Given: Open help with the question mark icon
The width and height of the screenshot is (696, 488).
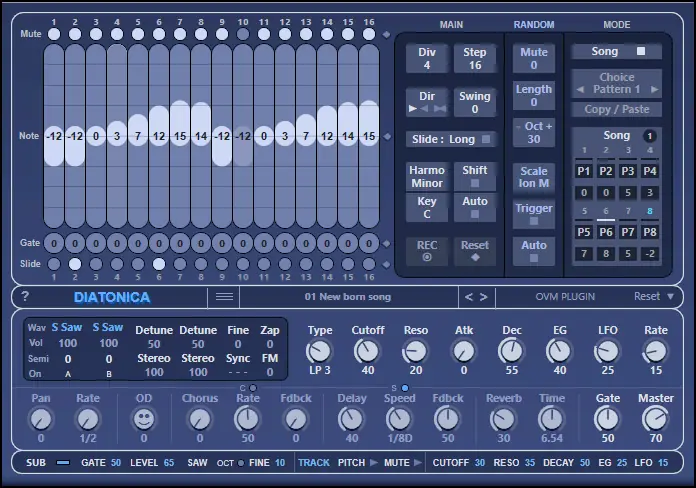Looking at the screenshot, I should point(25,297).
